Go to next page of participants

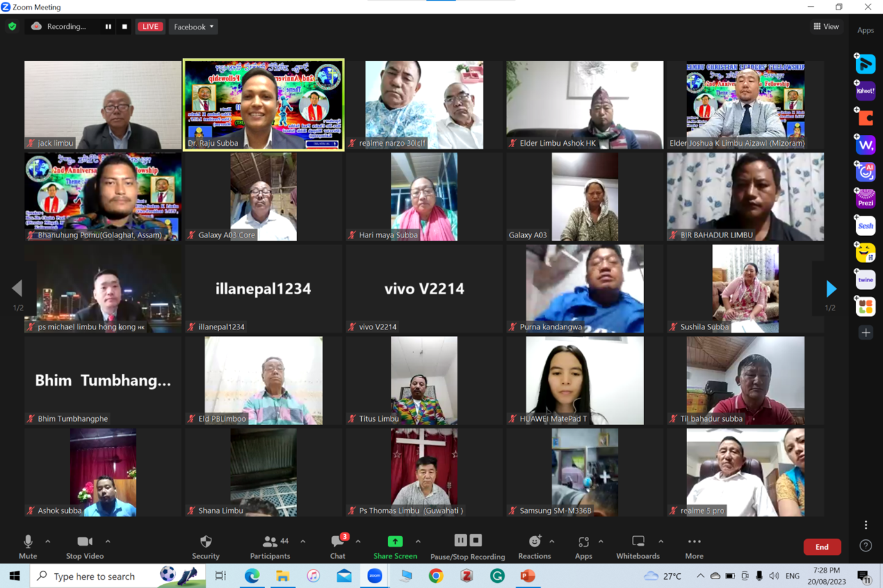pos(830,289)
